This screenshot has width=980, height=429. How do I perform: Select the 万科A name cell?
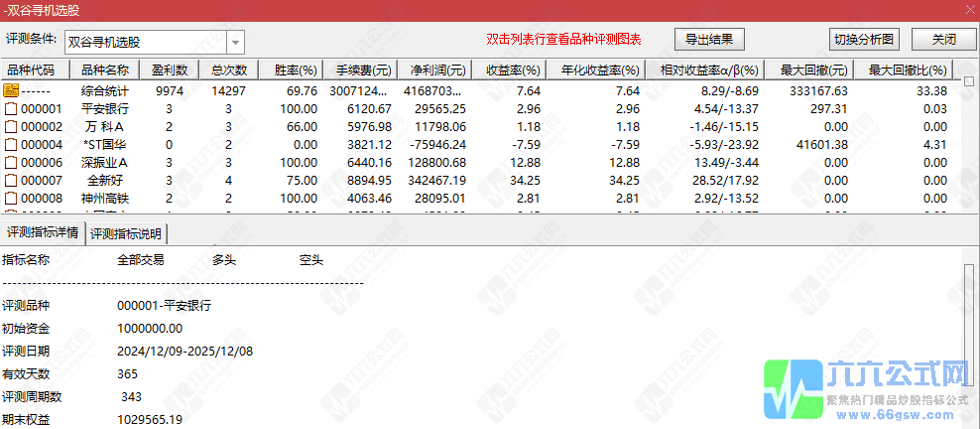pyautogui.click(x=105, y=127)
